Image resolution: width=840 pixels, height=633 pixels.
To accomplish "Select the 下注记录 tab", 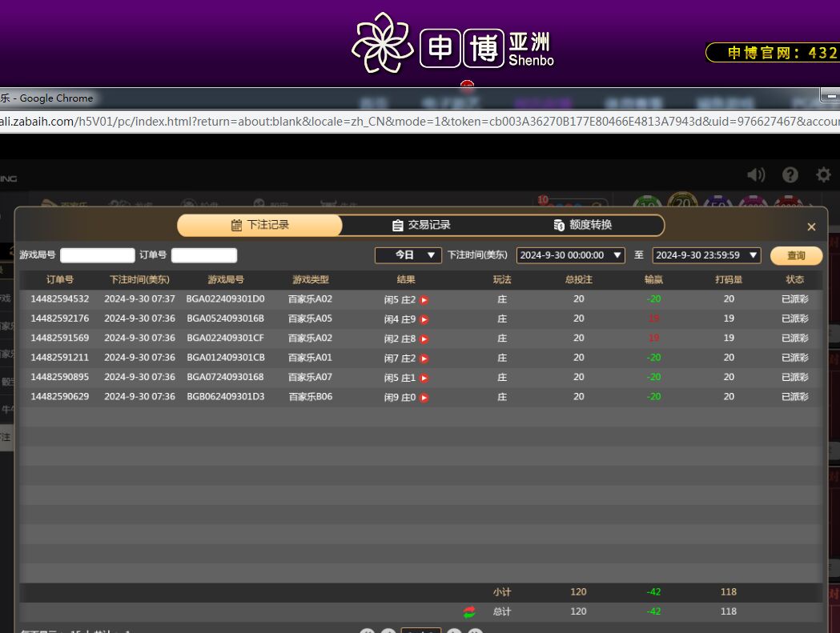I will pyautogui.click(x=259, y=226).
